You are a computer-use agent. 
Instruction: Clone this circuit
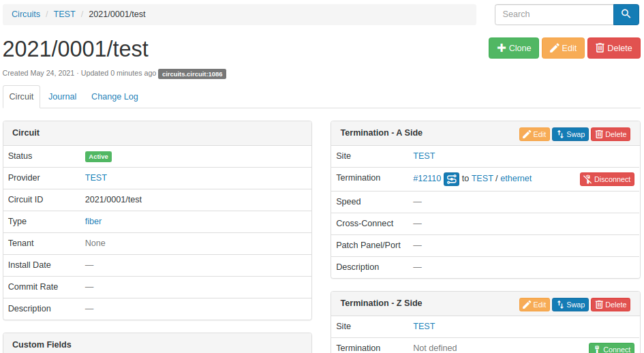coord(513,48)
